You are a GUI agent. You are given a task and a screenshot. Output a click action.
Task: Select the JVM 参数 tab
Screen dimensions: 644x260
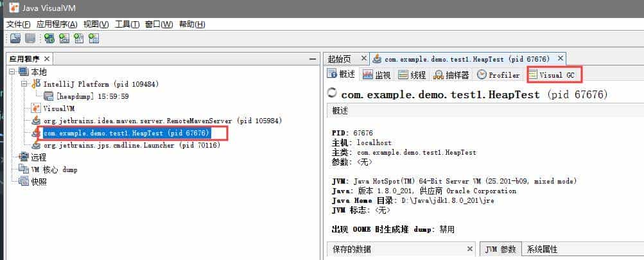501,249
